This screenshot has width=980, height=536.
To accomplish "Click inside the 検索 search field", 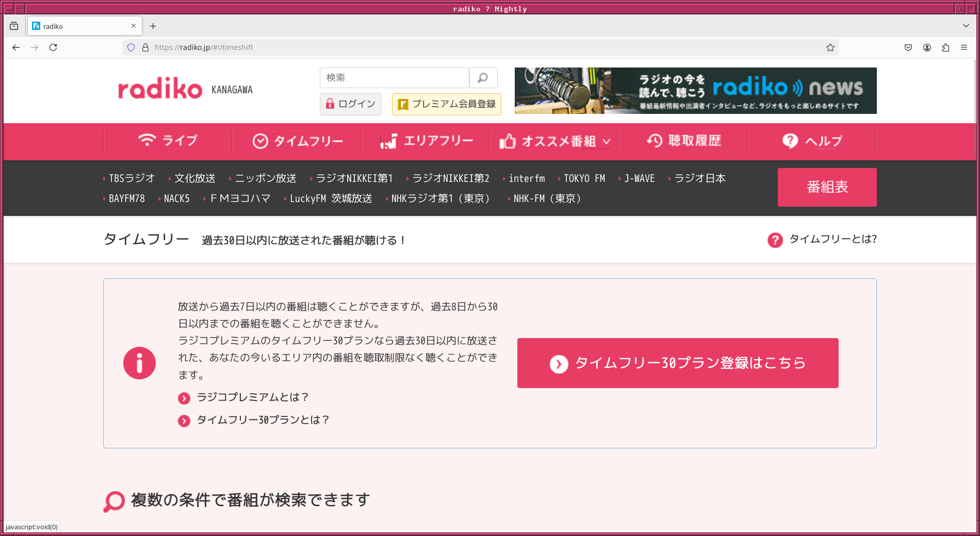I will pyautogui.click(x=395, y=78).
